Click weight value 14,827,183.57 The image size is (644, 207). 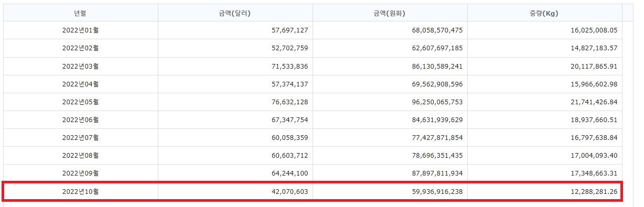[x=594, y=48]
